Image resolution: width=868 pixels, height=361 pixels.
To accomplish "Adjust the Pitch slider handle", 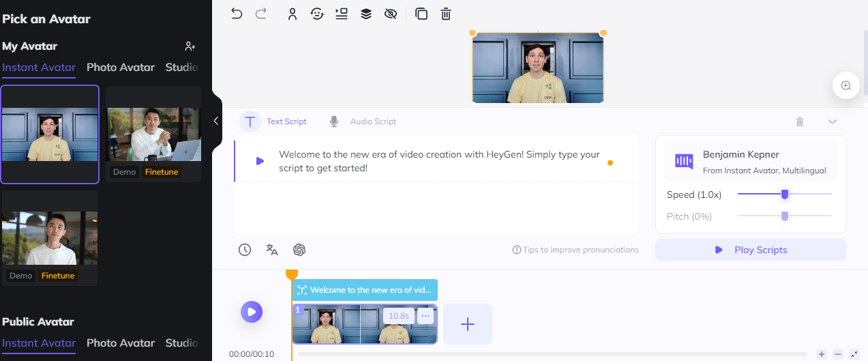I will click(785, 216).
